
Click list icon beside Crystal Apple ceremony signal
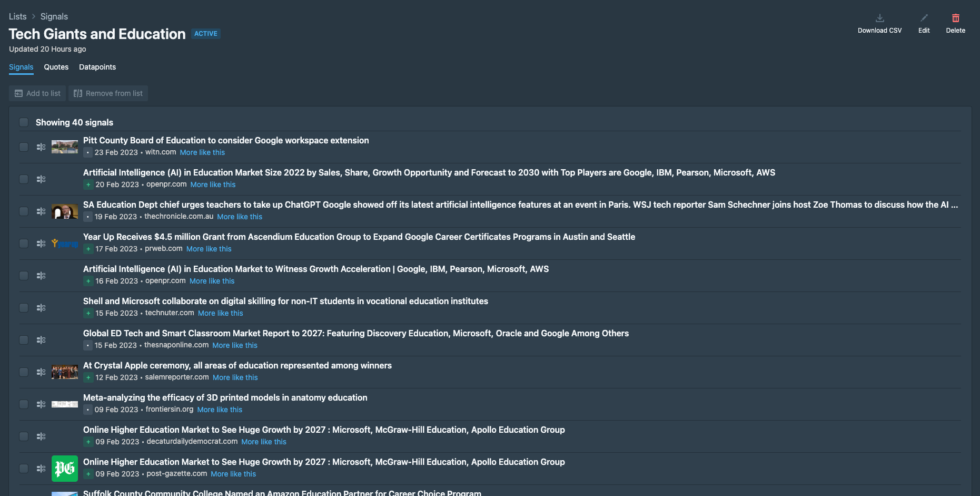pyautogui.click(x=41, y=372)
